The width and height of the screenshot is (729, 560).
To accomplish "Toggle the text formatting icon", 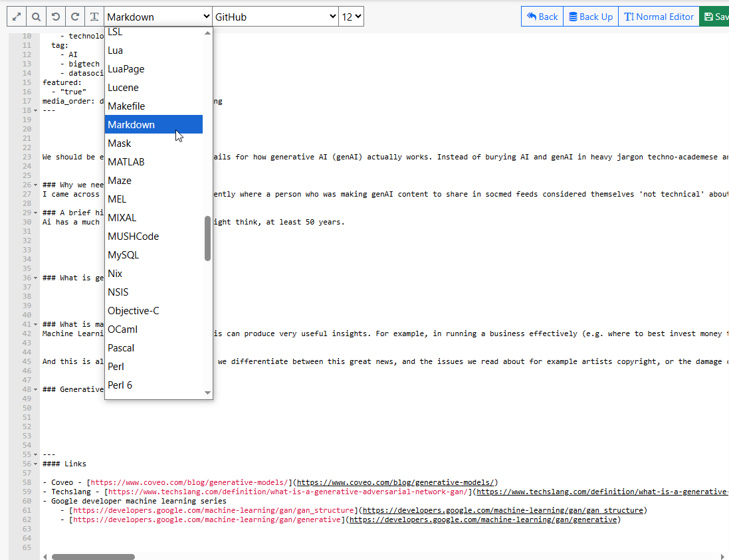I will tap(94, 17).
